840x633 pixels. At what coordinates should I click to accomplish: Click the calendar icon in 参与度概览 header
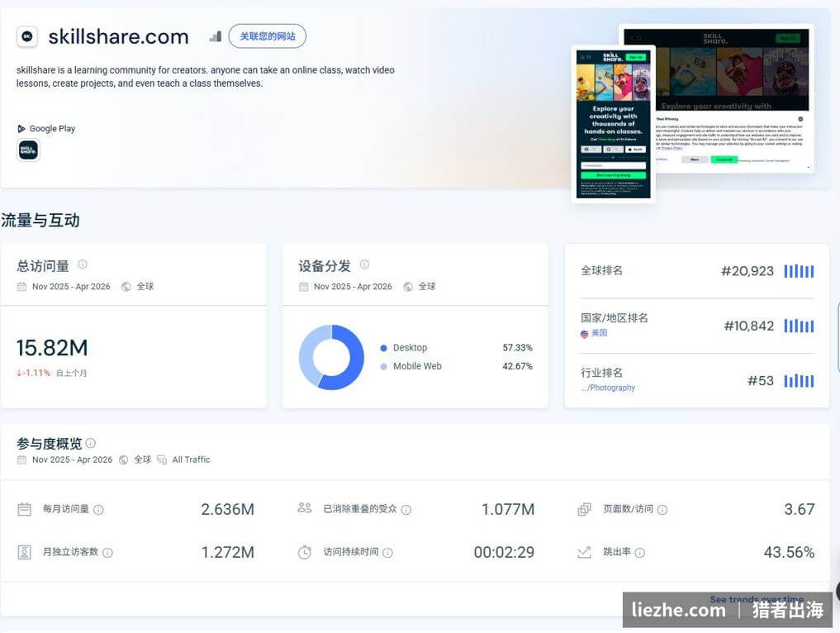point(21,460)
